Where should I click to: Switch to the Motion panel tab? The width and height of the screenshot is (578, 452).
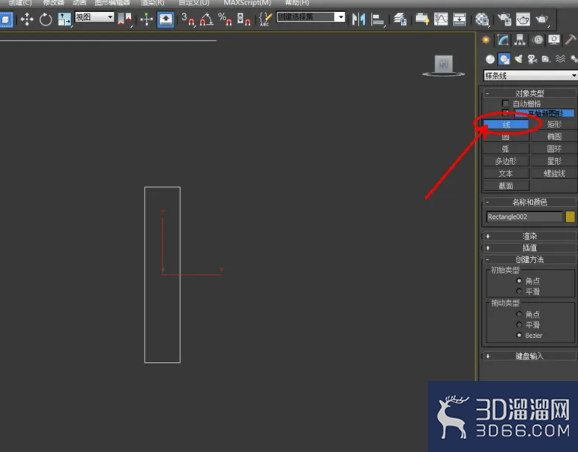click(x=537, y=40)
